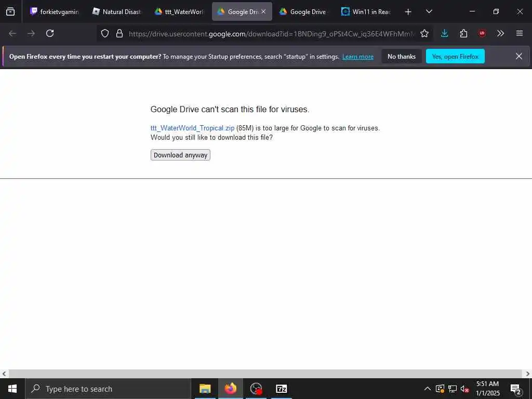Click the muted volume tray icon

[465, 389]
